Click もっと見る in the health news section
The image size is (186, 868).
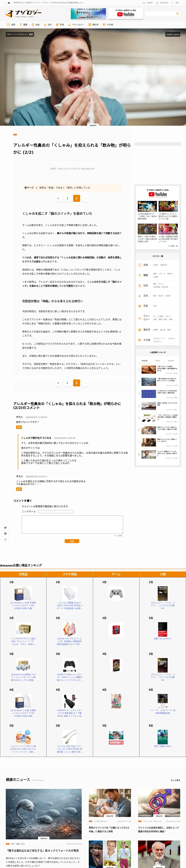176,780
